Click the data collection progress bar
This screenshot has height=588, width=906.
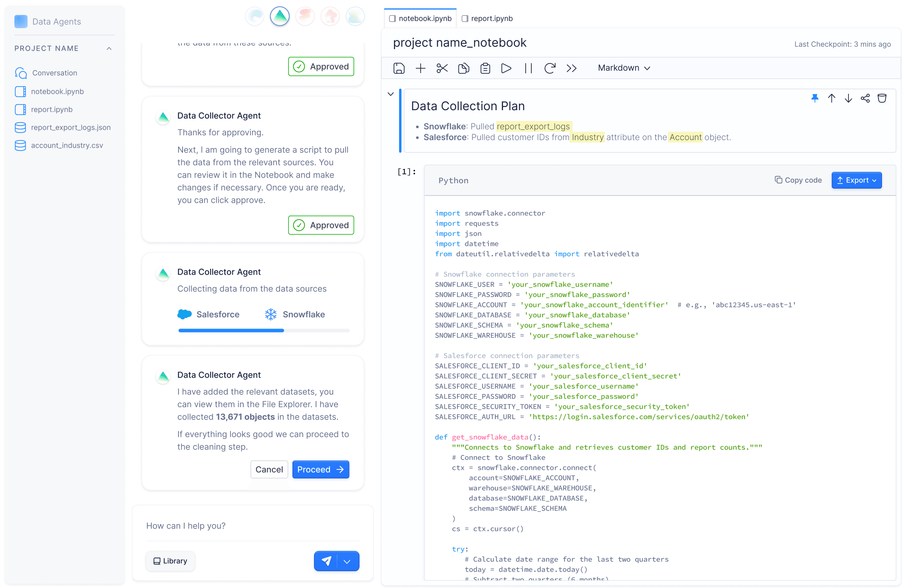pyautogui.click(x=264, y=331)
